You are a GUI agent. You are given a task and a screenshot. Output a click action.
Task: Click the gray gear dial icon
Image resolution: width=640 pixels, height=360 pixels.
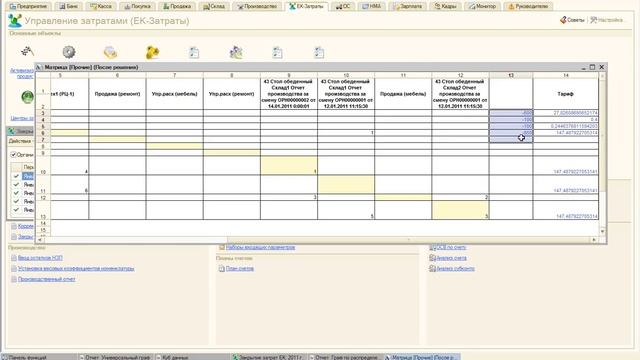point(69,52)
